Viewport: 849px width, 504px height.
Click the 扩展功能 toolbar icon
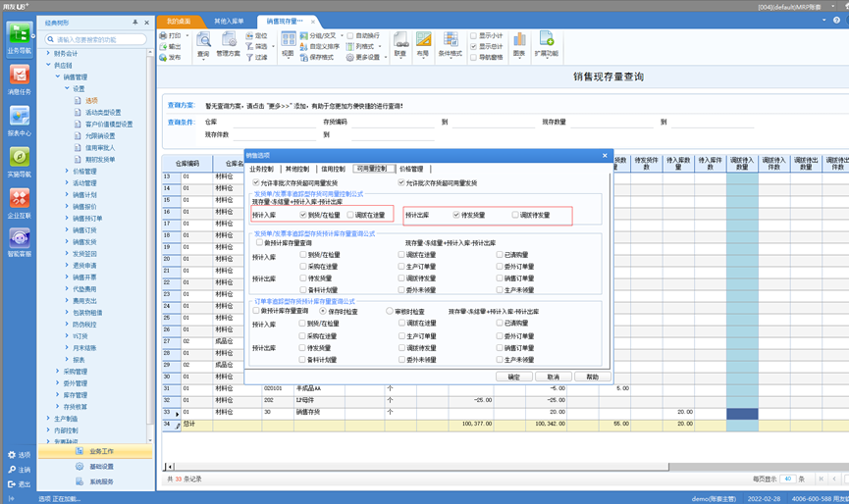pos(547,45)
